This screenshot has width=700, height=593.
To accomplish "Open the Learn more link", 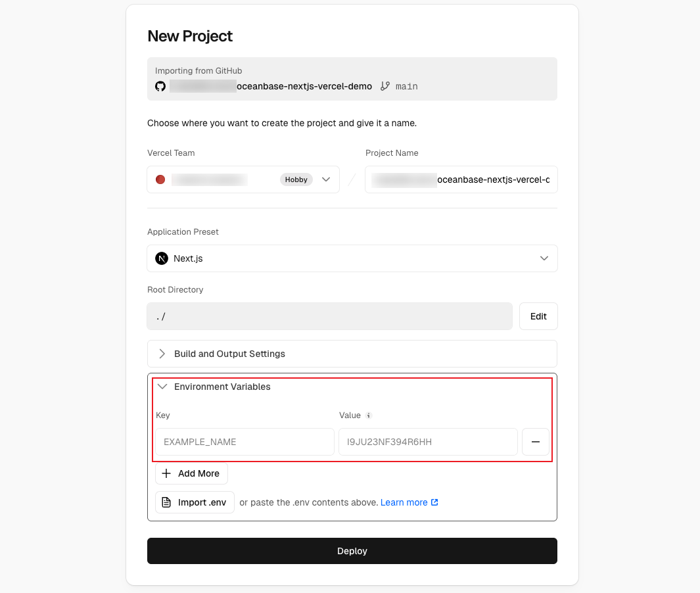I will 404,502.
